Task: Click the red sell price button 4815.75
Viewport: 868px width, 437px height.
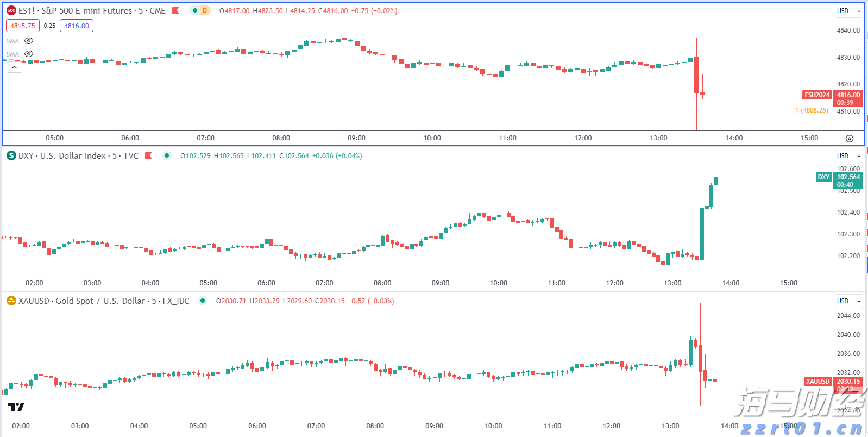Action: (23, 26)
